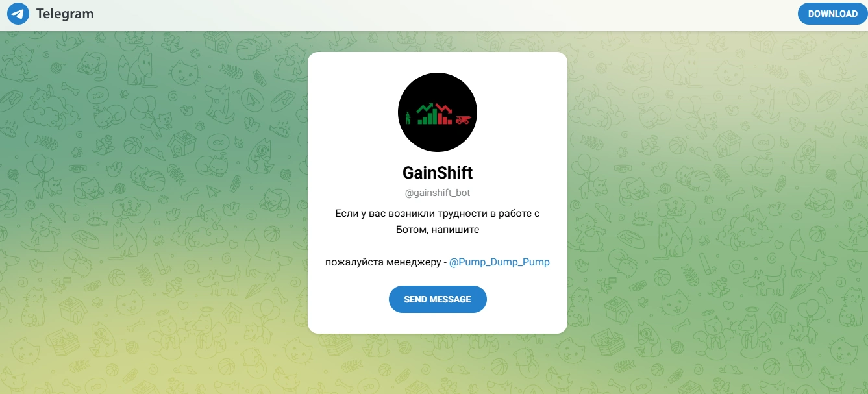
Task: Click the red dump truck icon
Action: (x=463, y=119)
